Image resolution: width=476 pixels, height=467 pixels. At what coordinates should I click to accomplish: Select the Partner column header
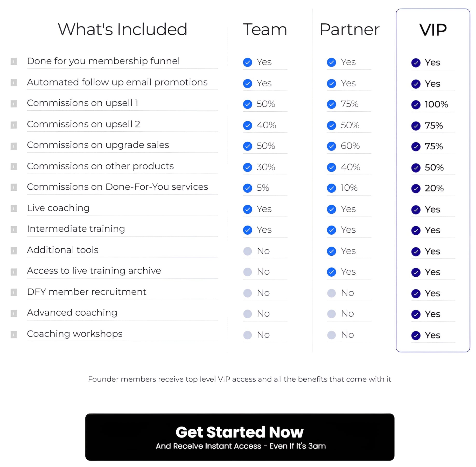pos(349,29)
